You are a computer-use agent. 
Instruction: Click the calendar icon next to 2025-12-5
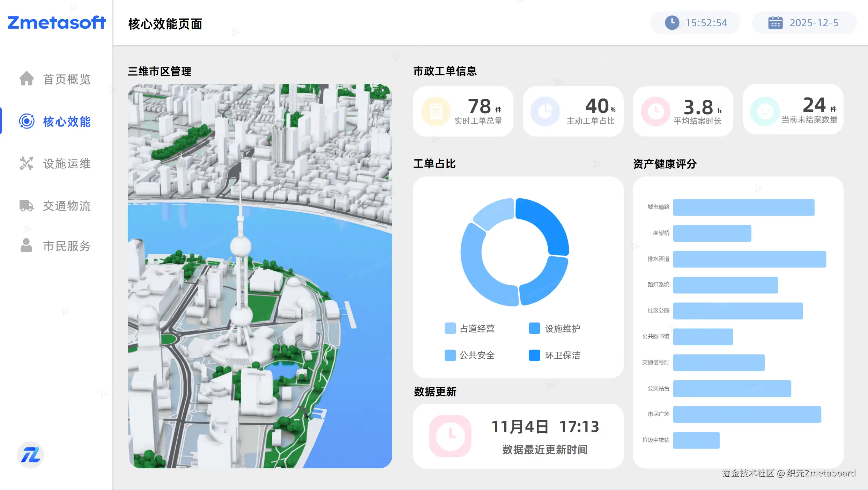click(x=775, y=23)
